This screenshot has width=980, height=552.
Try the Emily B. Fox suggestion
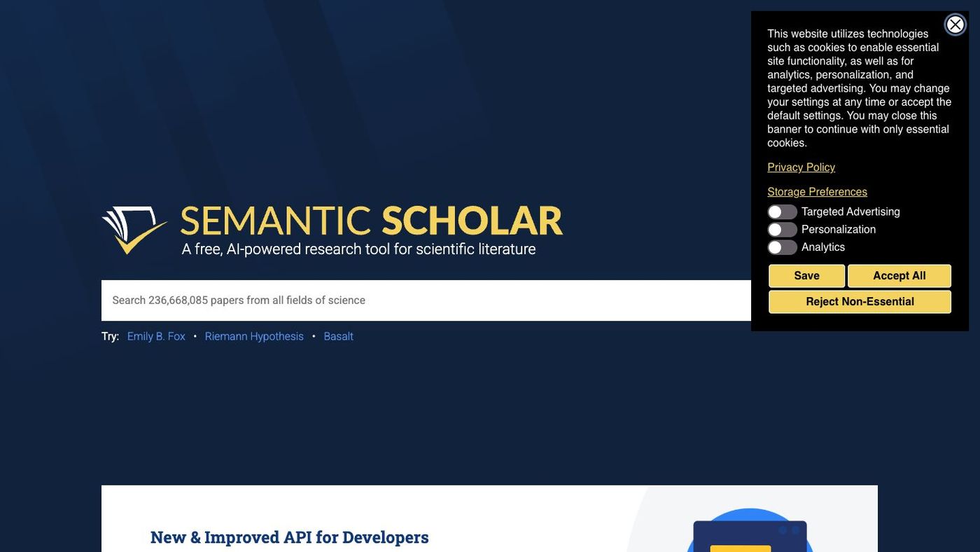coord(156,336)
